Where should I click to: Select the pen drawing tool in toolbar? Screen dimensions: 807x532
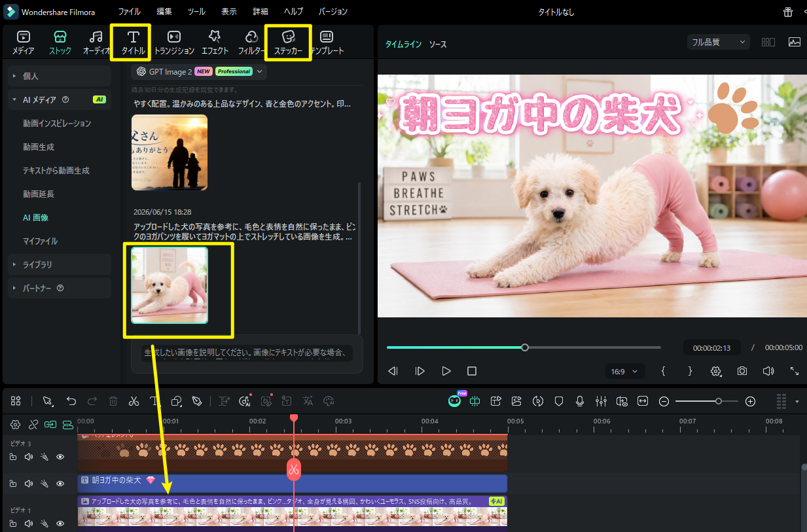(197, 401)
